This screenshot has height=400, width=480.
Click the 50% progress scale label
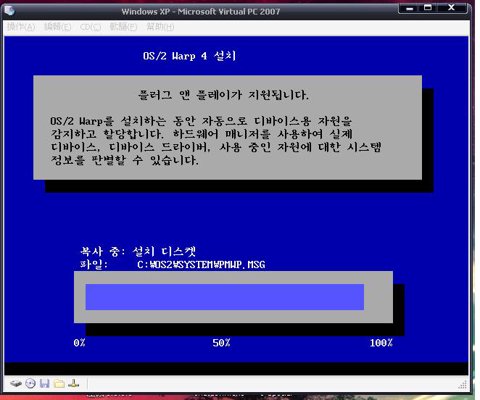[221, 343]
